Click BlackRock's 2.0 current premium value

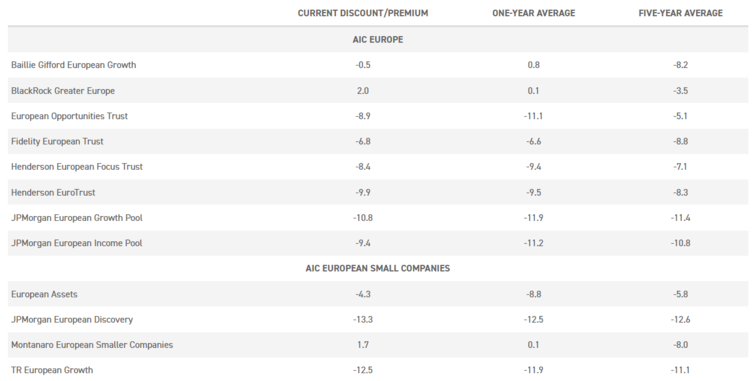[363, 91]
